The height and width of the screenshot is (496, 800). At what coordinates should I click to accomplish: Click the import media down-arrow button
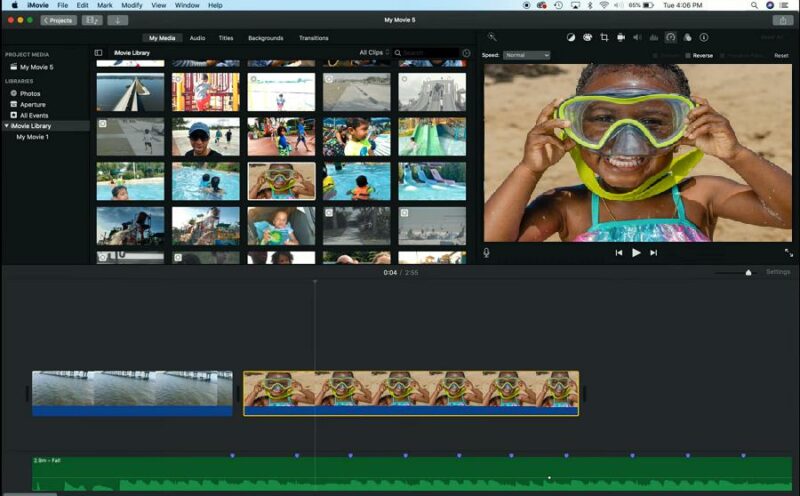tap(117, 20)
